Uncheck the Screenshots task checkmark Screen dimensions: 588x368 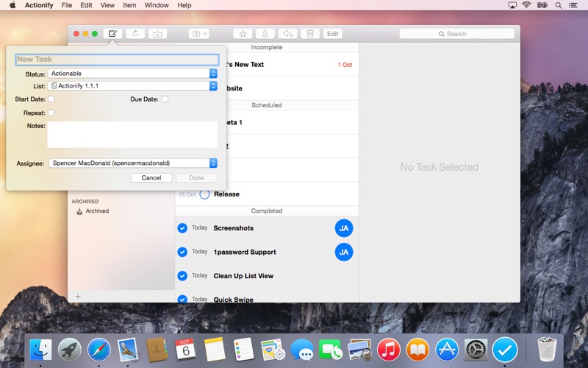click(182, 228)
